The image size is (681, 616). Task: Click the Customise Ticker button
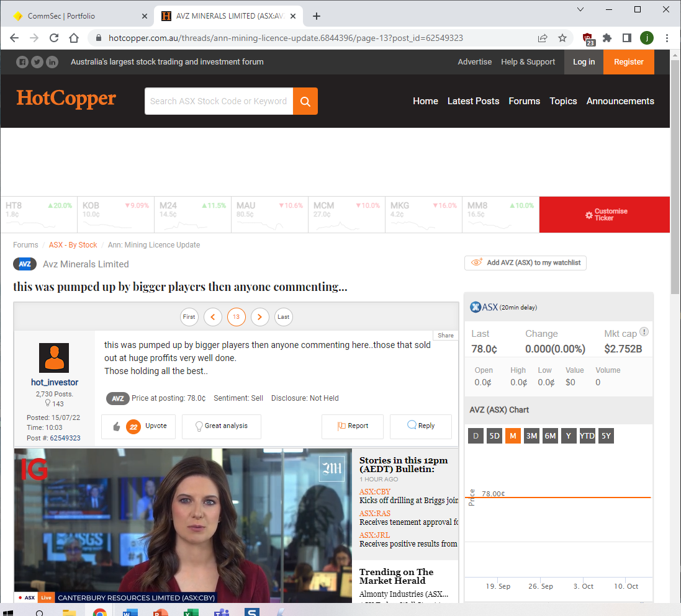[x=605, y=215]
